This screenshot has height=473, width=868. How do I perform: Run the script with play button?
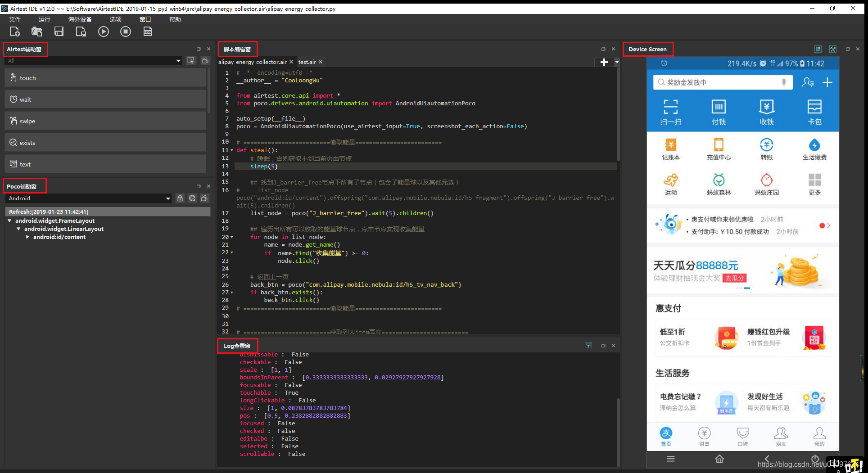[x=104, y=32]
